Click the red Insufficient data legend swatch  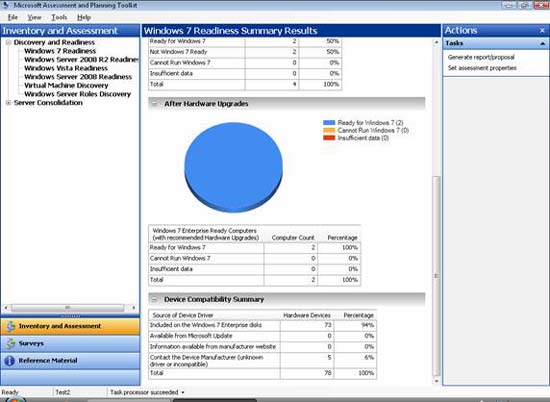[x=329, y=138]
